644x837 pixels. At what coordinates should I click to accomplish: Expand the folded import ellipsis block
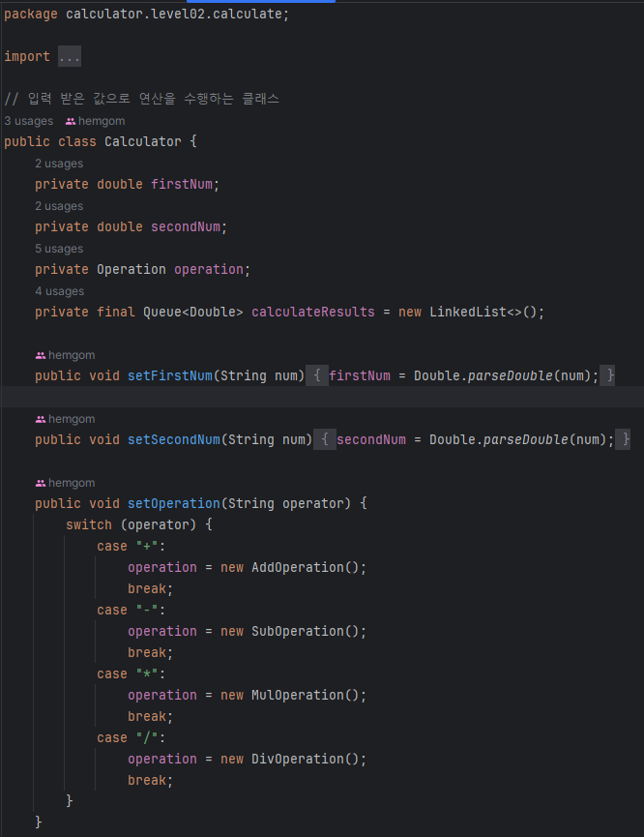pos(70,56)
